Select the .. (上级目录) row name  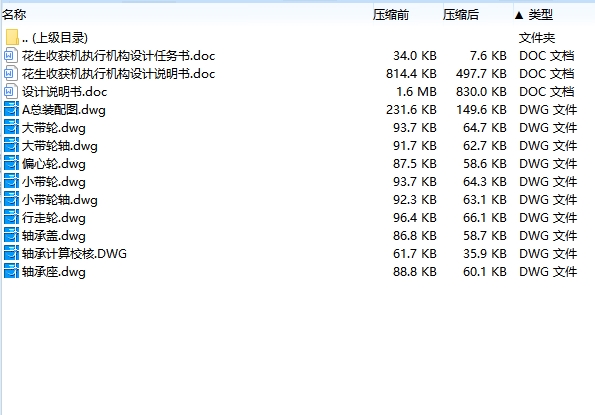click(x=55, y=38)
